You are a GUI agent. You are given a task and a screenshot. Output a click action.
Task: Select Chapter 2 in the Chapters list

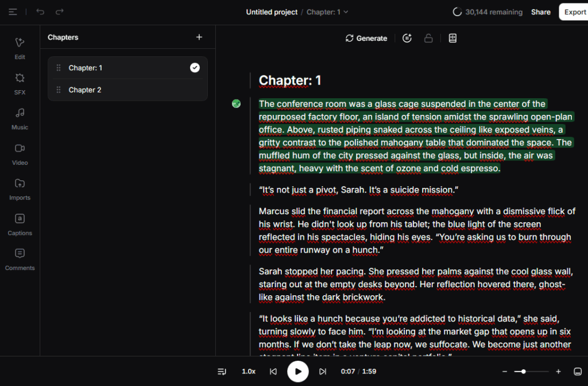pyautogui.click(x=85, y=90)
